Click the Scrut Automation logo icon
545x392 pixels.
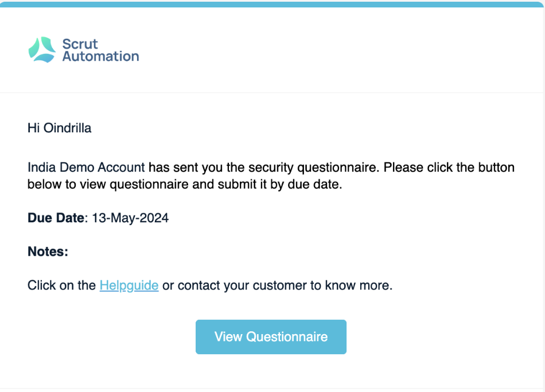tap(42, 50)
